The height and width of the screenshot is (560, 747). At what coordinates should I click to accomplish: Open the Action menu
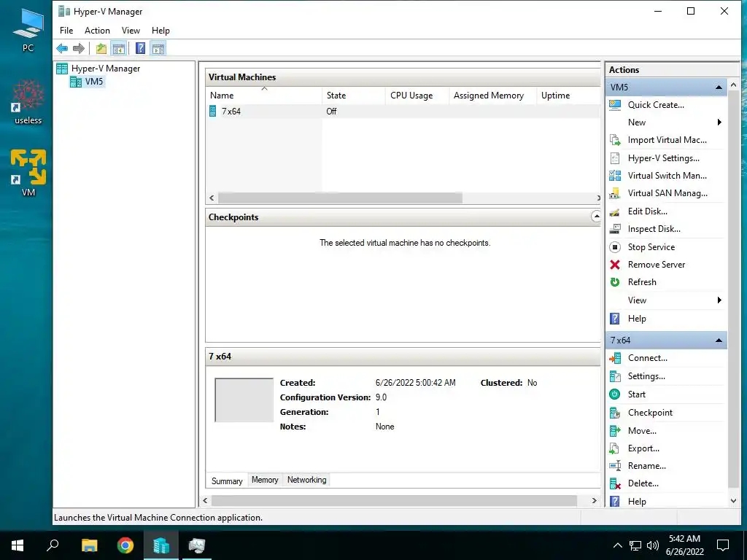coord(97,31)
